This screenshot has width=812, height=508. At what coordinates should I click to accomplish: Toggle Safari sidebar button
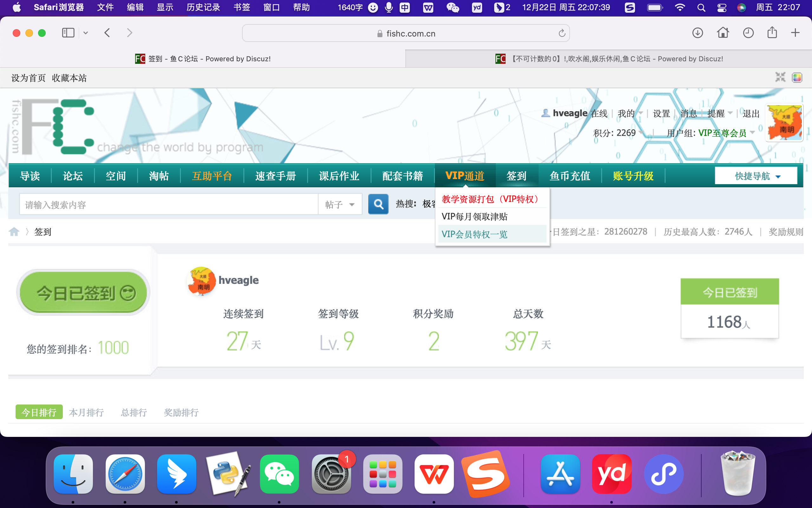click(68, 33)
